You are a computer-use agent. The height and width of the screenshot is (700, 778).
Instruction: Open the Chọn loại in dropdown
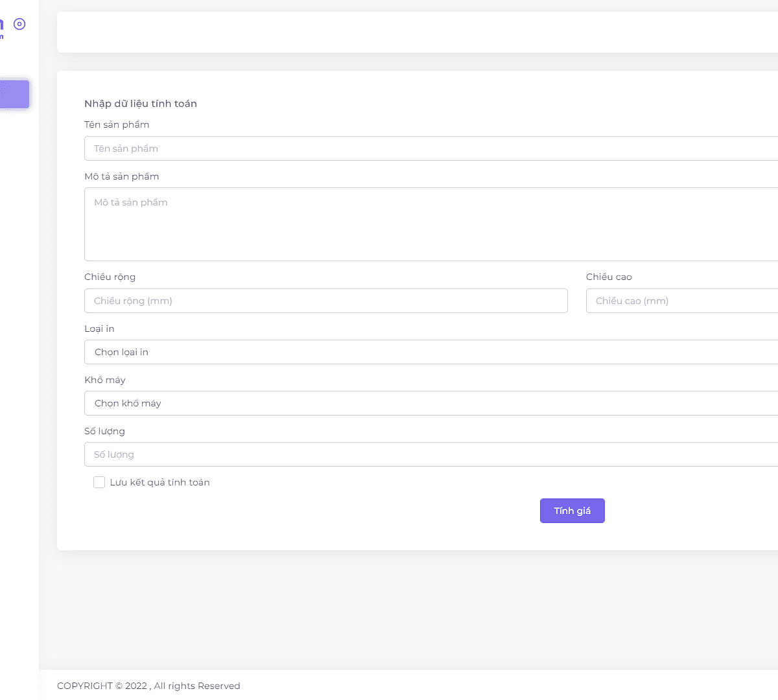click(431, 352)
